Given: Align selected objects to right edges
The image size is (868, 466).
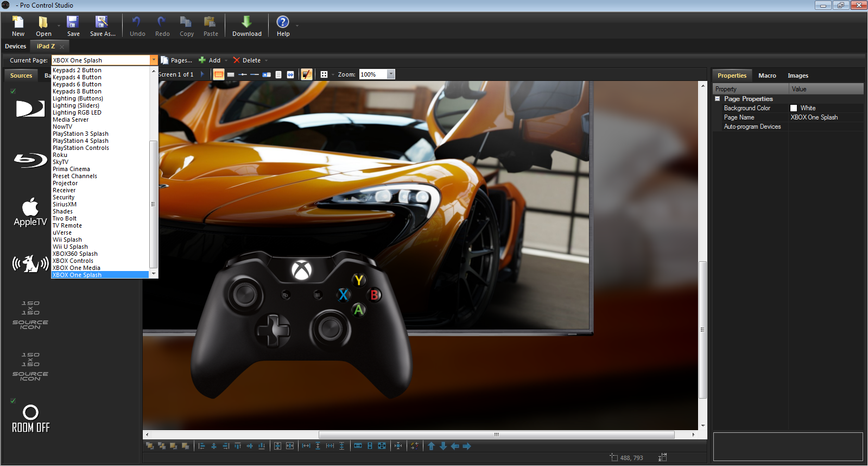Looking at the screenshot, I should tap(226, 446).
